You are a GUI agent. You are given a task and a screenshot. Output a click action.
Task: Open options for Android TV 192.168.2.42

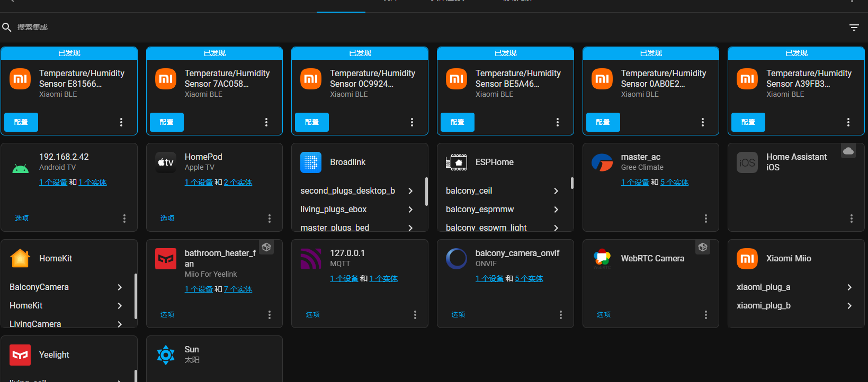22,219
